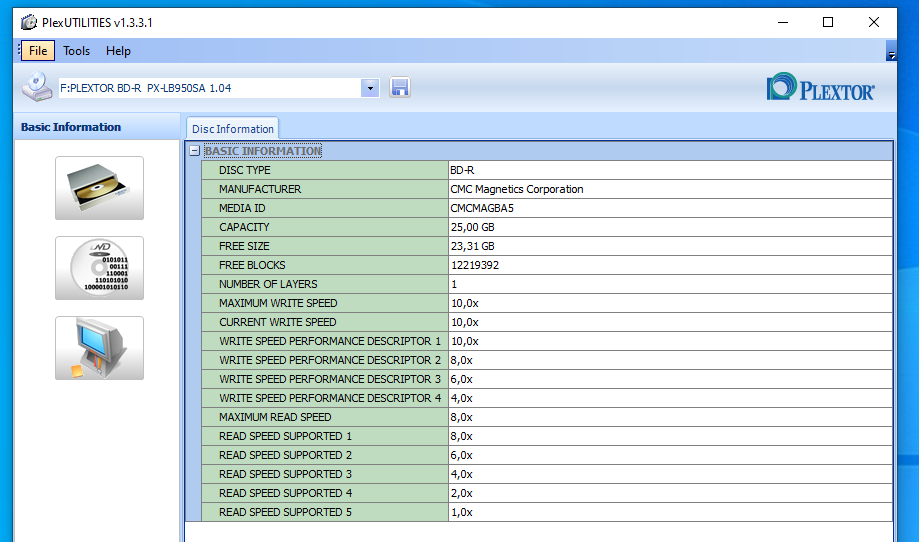Close the PlexUTILITIES window
Screen dimensions: 919x542
click(873, 22)
